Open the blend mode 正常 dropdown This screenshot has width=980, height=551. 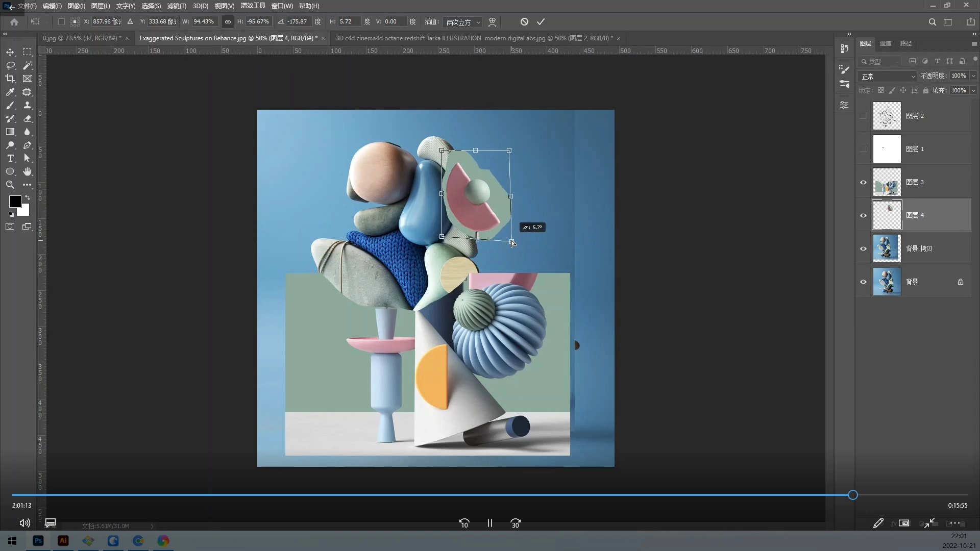[888, 76]
